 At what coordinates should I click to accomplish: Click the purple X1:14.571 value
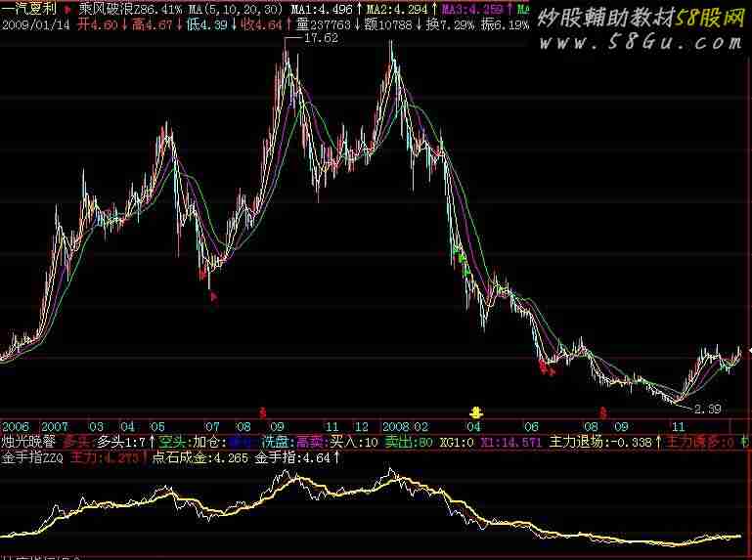[511, 442]
